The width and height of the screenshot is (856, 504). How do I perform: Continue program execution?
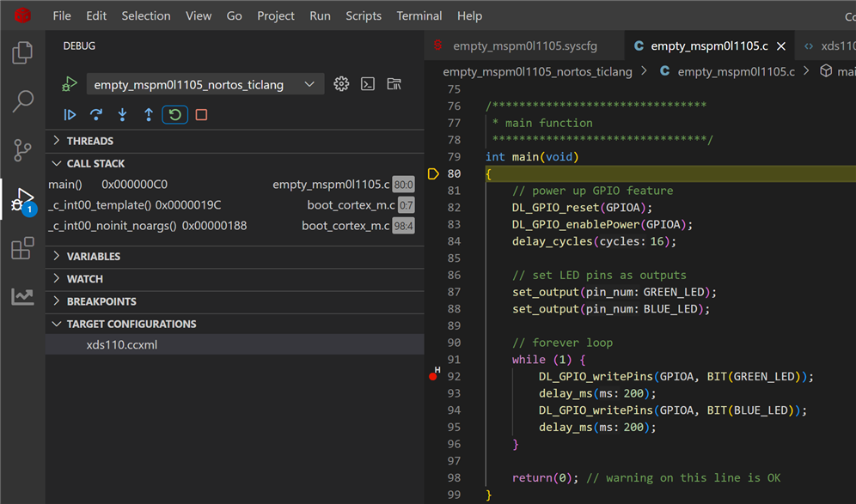pos(70,114)
